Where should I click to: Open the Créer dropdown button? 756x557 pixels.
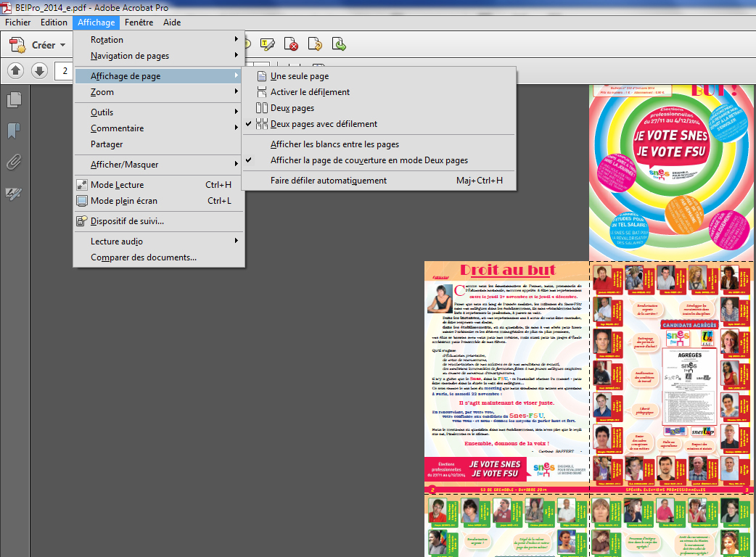point(40,45)
